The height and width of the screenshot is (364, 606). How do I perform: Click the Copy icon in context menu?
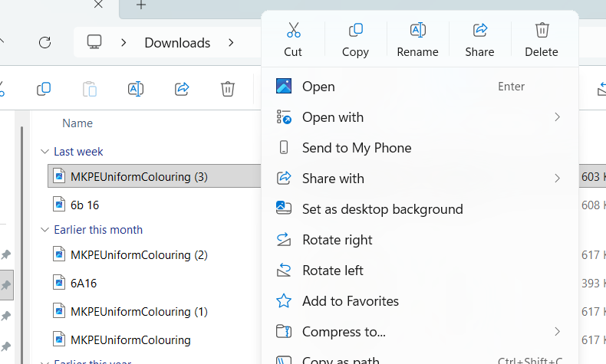click(355, 31)
